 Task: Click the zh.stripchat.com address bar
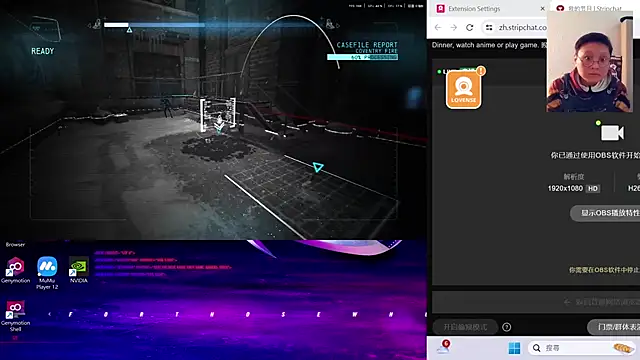point(522,27)
